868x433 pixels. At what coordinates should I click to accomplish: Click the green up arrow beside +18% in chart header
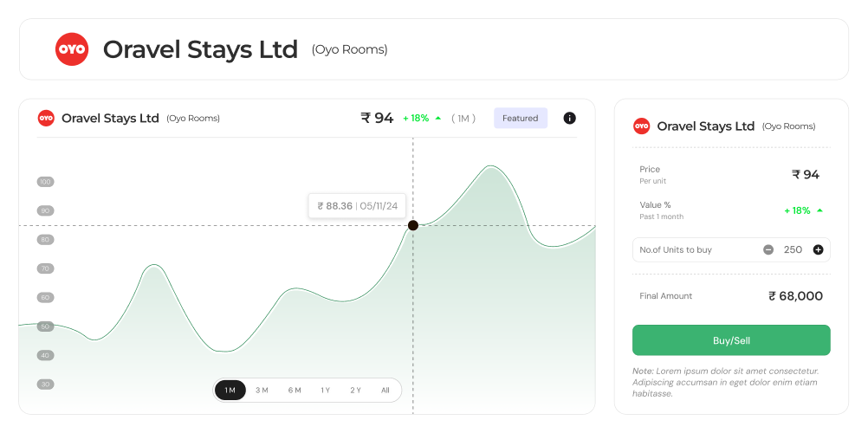click(438, 118)
